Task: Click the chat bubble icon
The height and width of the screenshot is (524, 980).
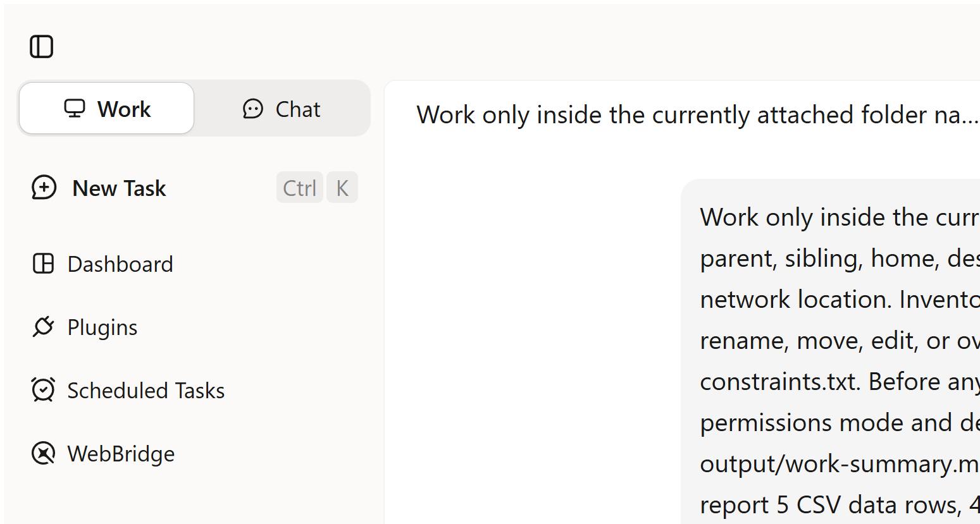Action: (x=253, y=109)
